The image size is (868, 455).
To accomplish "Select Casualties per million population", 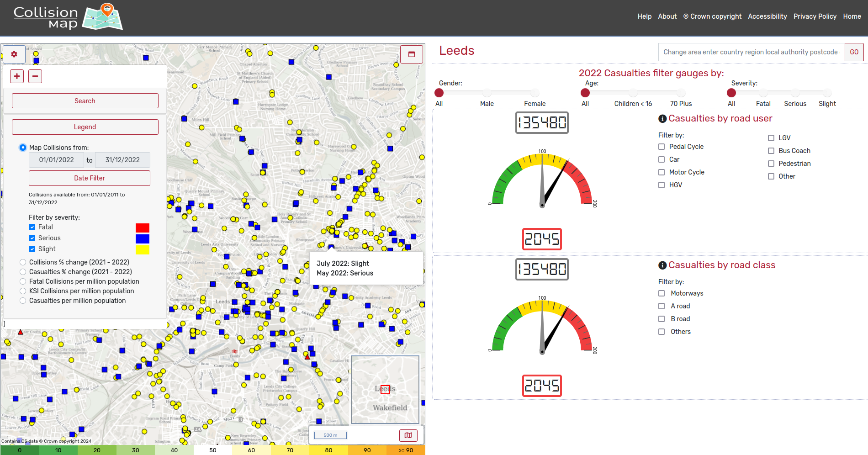I will coord(23,301).
